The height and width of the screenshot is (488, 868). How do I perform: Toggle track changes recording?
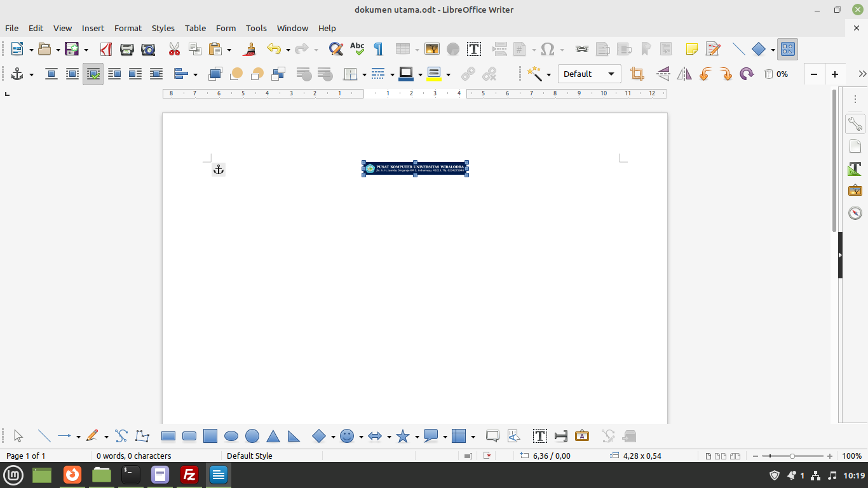(x=713, y=49)
